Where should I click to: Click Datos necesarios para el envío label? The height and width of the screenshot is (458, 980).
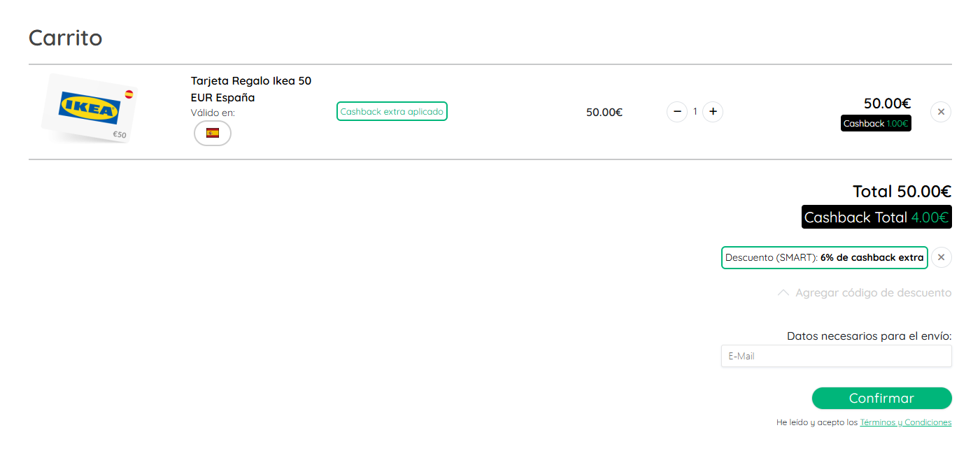click(x=869, y=336)
